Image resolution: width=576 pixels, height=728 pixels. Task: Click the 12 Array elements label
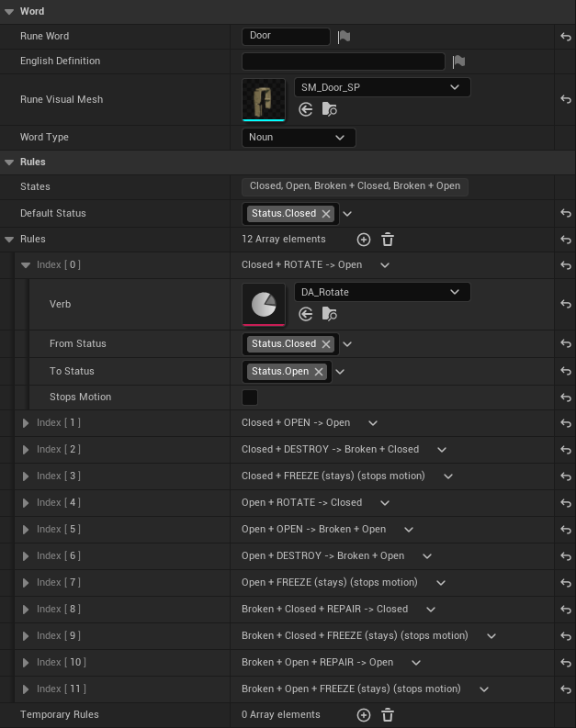[283, 239]
